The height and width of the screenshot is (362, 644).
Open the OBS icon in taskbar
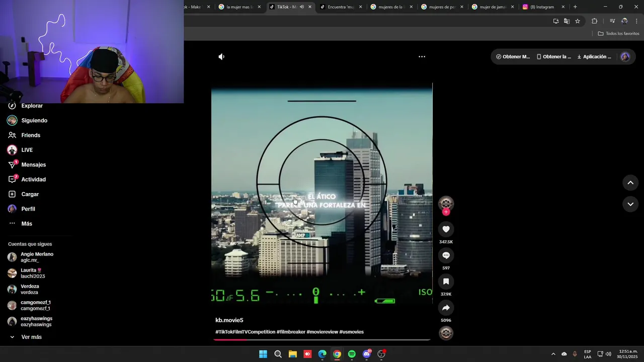pyautogui.click(x=381, y=354)
